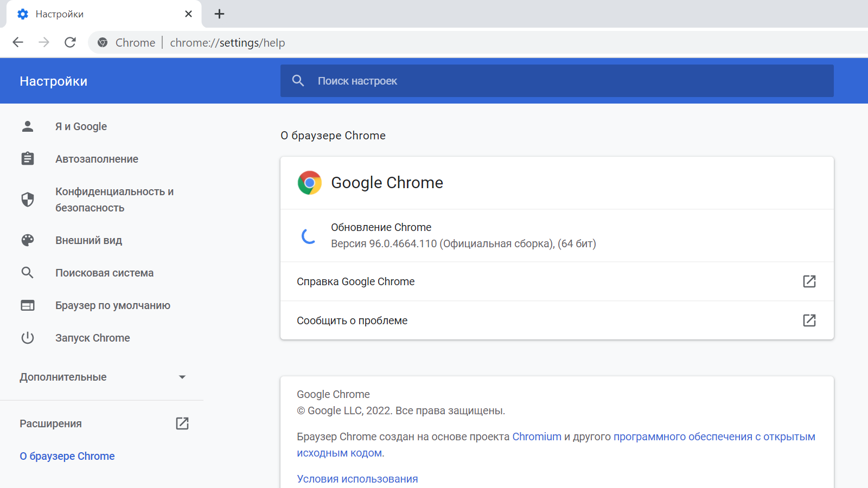Follow the Chromium hyperlink
868x488 pixels.
[537, 436]
